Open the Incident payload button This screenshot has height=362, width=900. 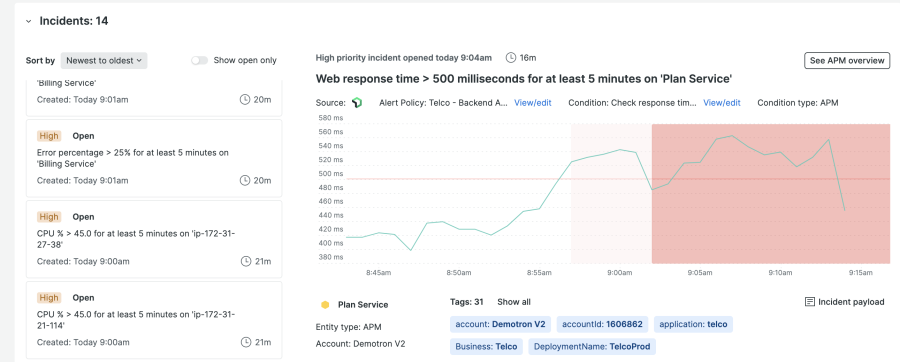[x=844, y=302]
